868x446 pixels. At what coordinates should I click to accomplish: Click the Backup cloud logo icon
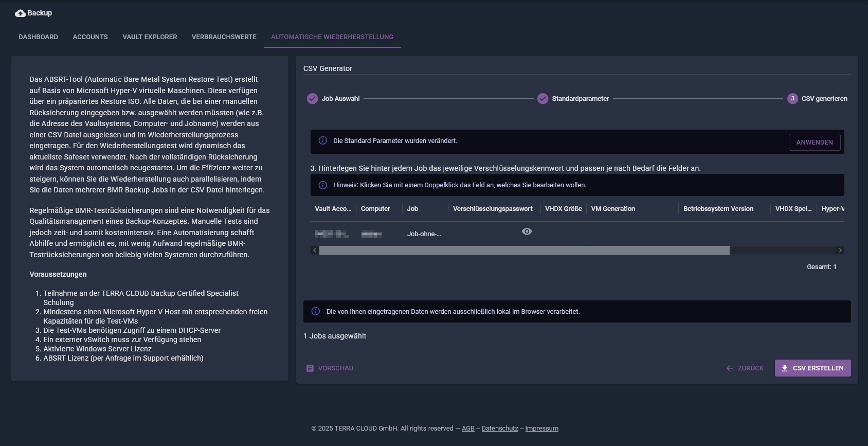(x=20, y=13)
